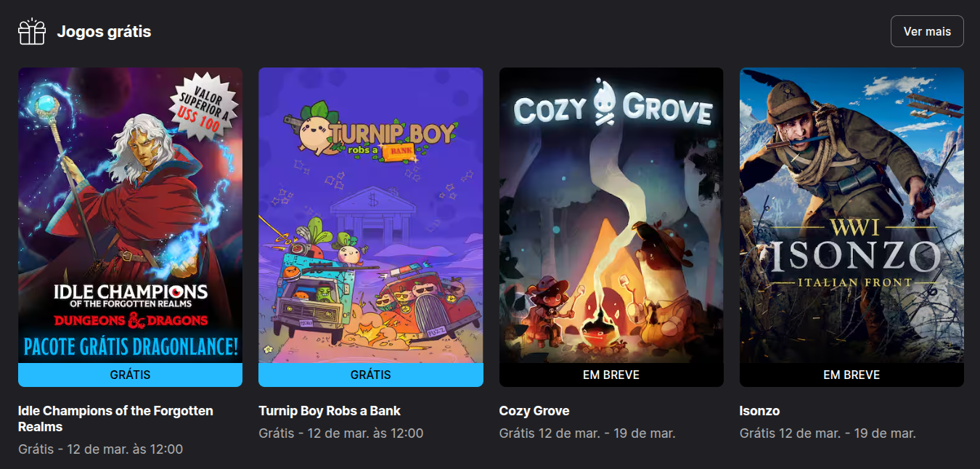
Task: Click the Turnip Boy logo on the cover
Action: coord(370,134)
